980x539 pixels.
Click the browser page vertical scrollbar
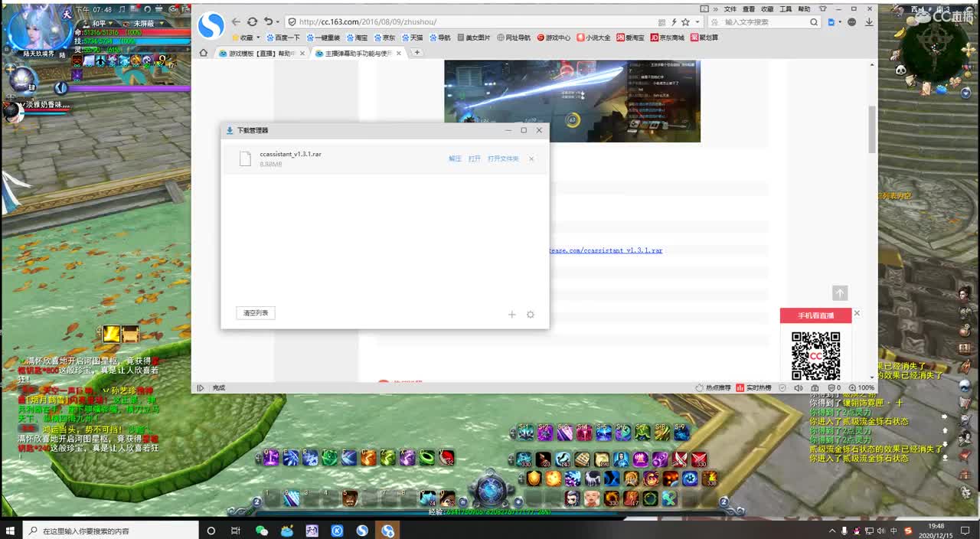click(x=872, y=130)
